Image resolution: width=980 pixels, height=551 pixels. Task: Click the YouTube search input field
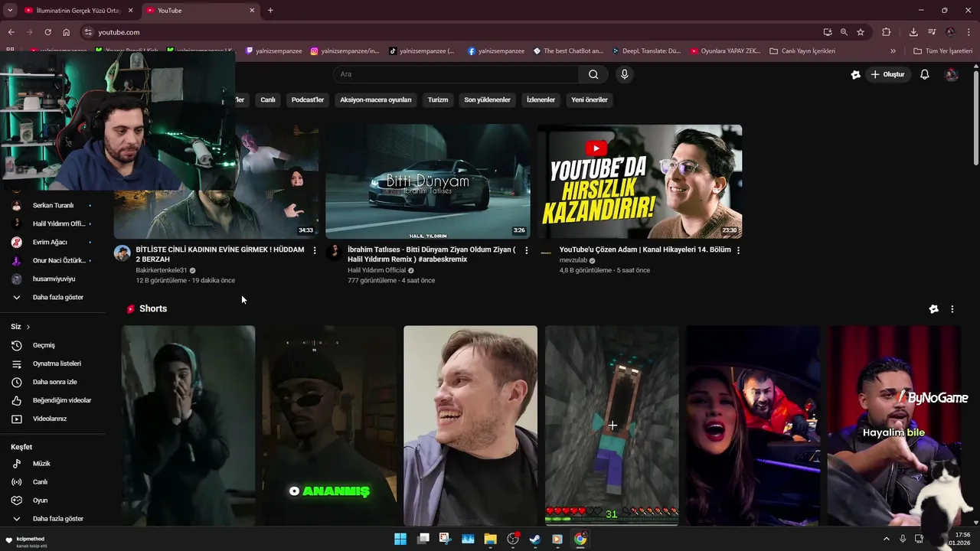(x=456, y=74)
